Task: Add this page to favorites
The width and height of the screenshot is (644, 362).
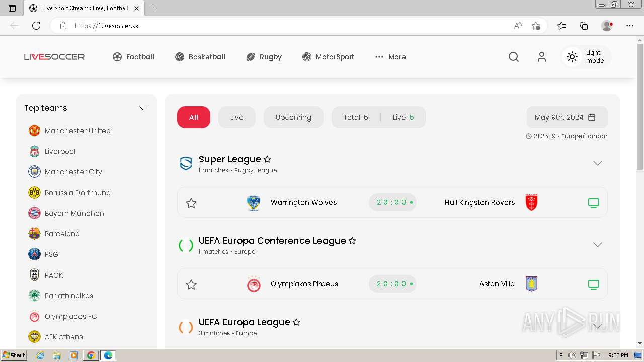Action: 536,26
